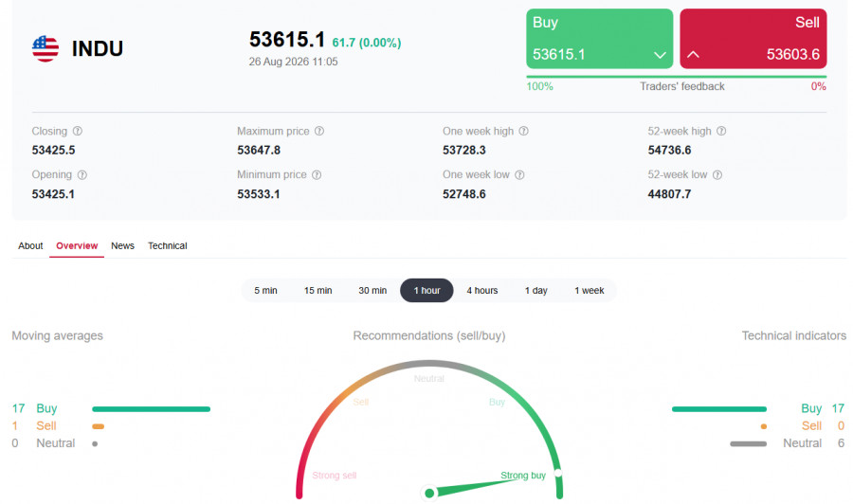
Task: Click the INDU instrument name
Action: (x=98, y=49)
